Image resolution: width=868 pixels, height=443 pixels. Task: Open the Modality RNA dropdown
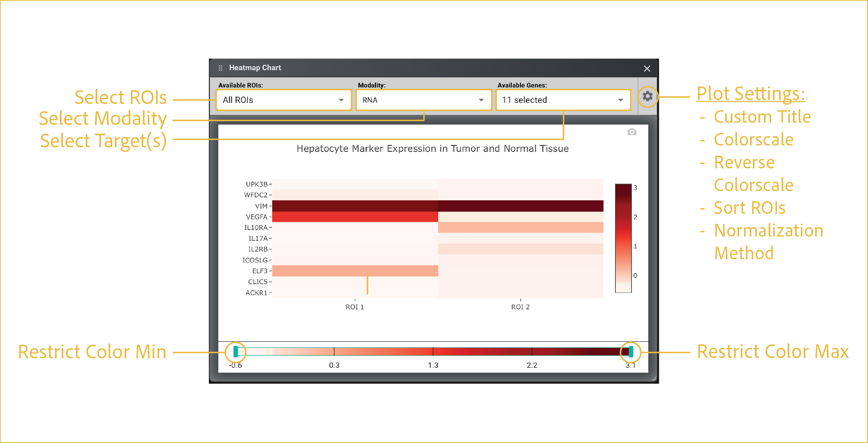(x=424, y=100)
